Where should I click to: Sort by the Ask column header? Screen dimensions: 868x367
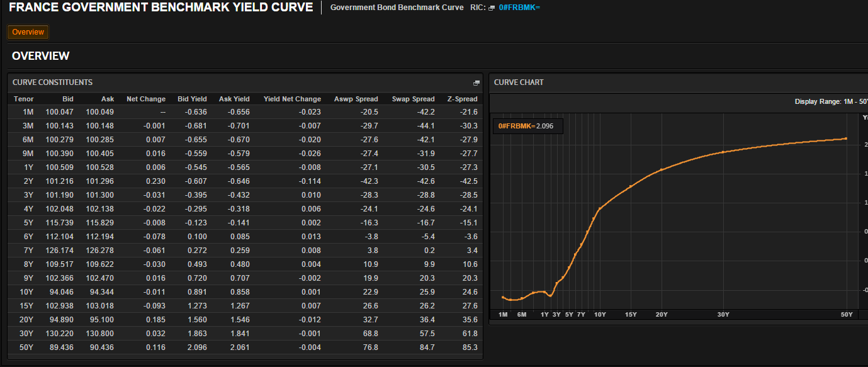[108, 99]
